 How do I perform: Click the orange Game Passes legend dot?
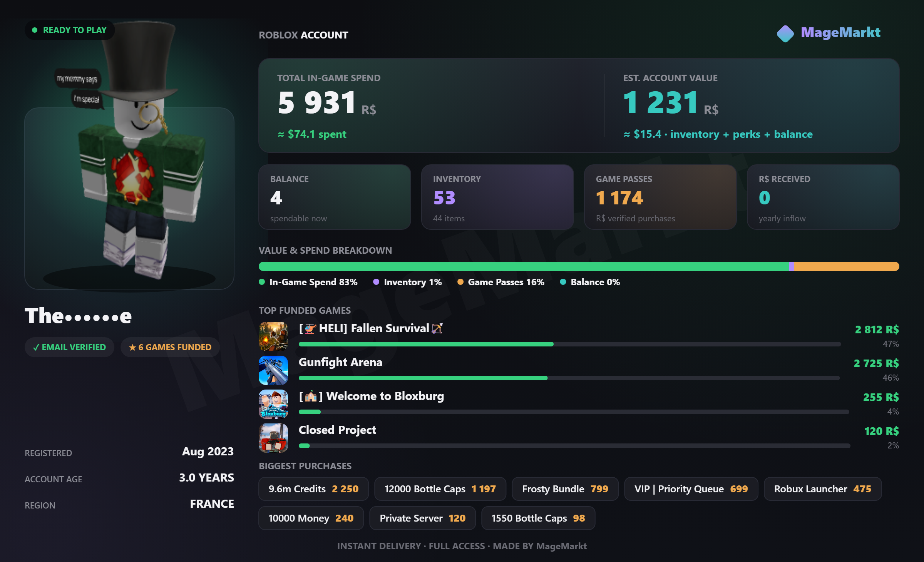460,282
